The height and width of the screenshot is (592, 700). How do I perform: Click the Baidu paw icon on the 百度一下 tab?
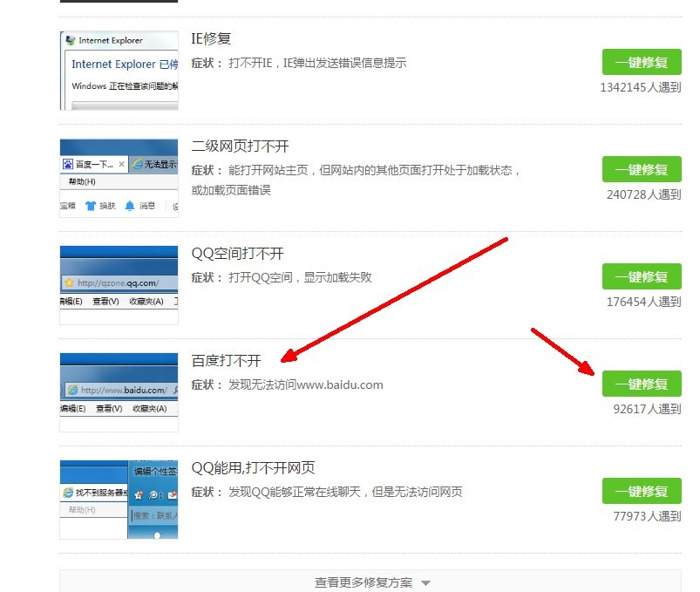tap(68, 163)
